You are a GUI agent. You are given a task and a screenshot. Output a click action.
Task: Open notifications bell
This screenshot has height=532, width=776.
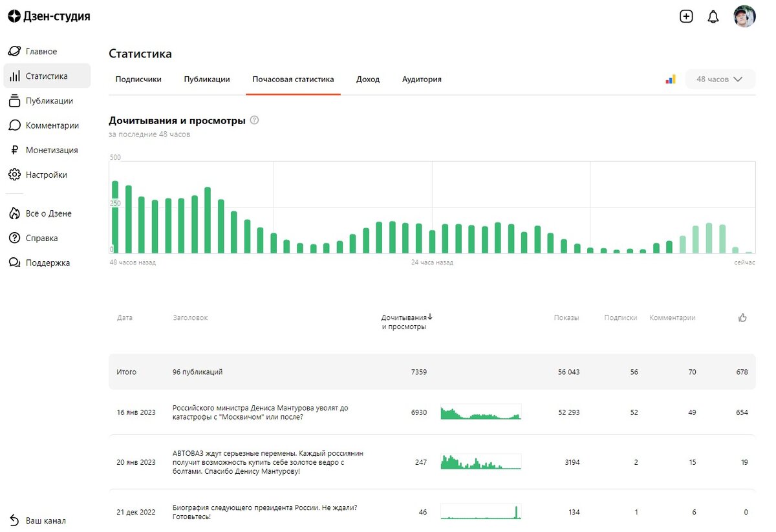click(713, 17)
